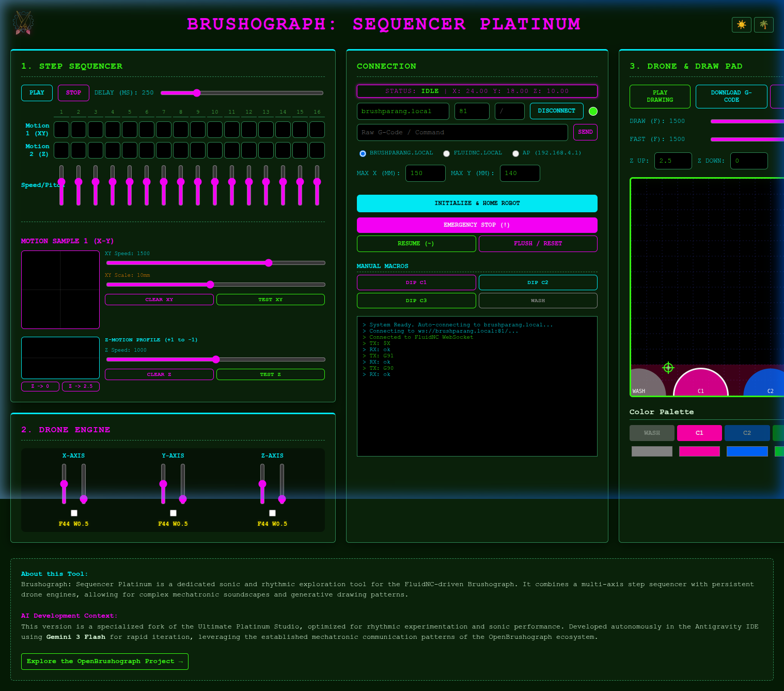Clear the XY motion sample
The width and height of the screenshot is (784, 691).
click(159, 300)
